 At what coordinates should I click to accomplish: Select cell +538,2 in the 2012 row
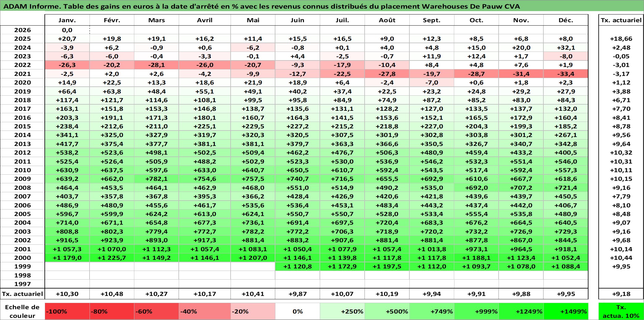(x=67, y=153)
